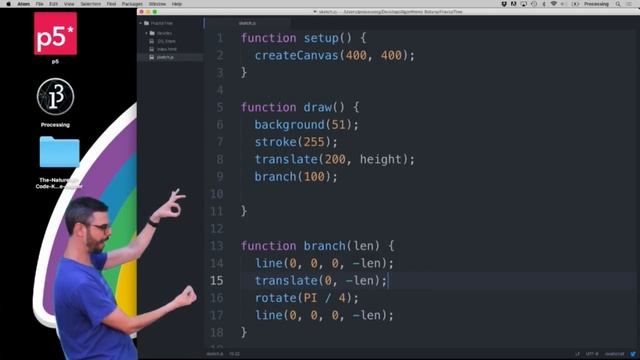
Task: Open the Window menu
Action: coord(157,4)
